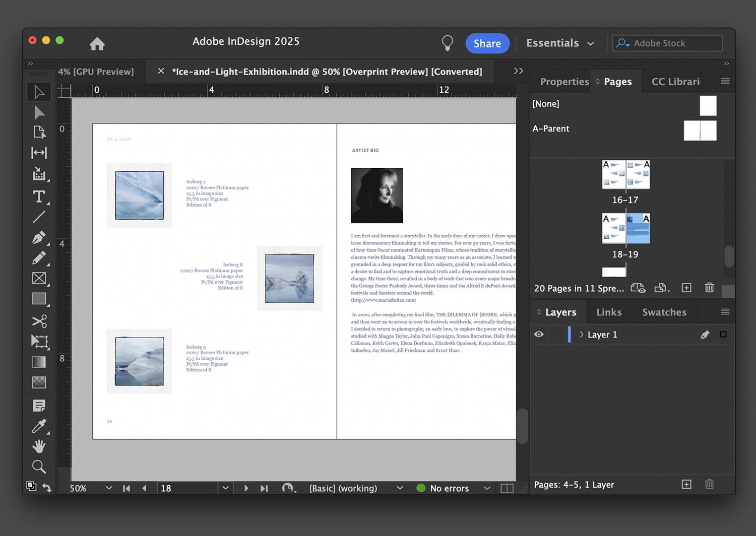
Task: Click the Gap tool
Action: 39,153
